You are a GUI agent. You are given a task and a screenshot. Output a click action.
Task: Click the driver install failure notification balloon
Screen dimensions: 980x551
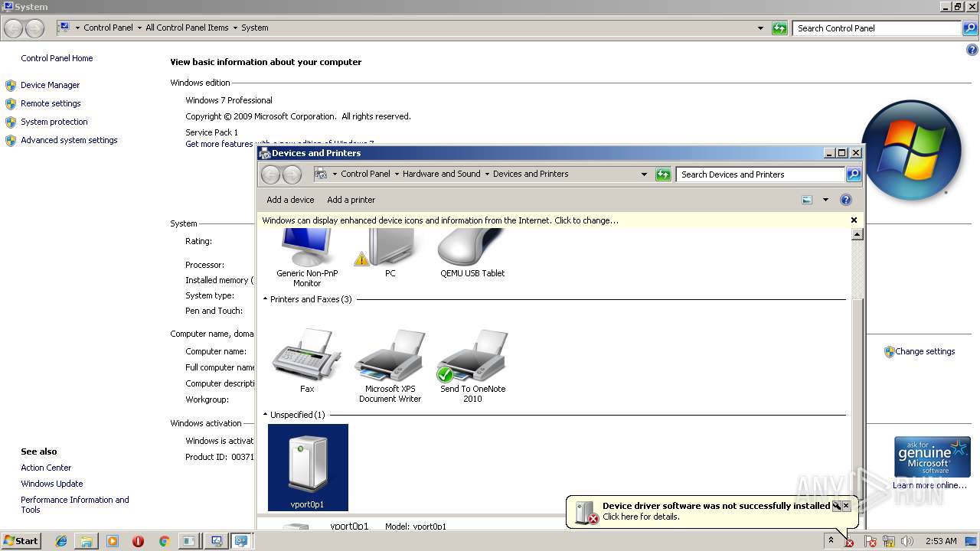coord(712,511)
